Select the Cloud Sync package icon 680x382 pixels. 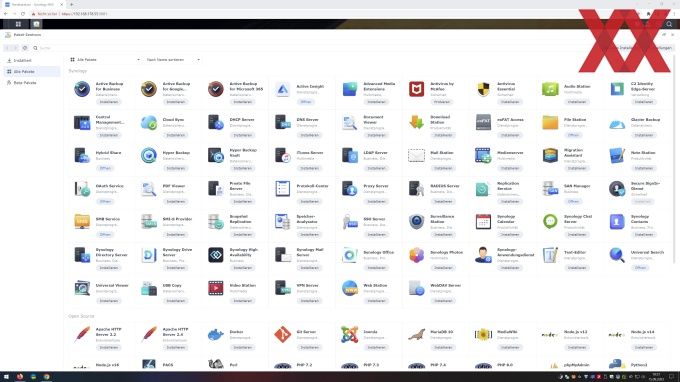[149, 122]
